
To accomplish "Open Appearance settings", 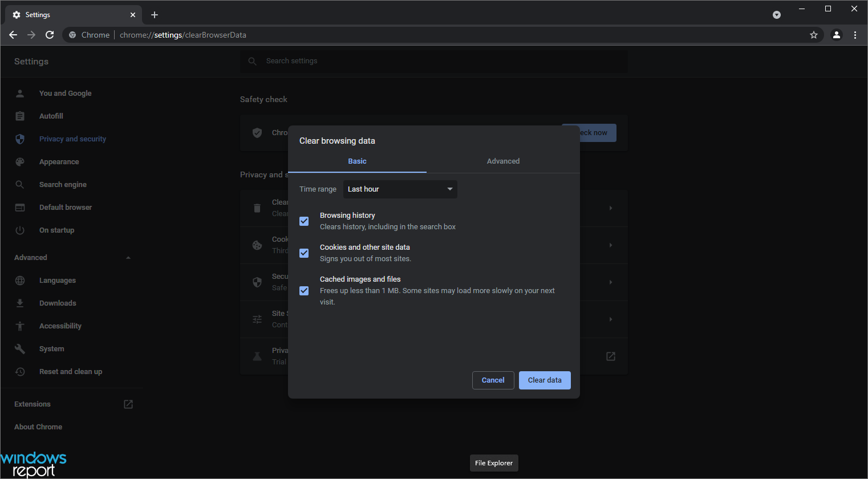I will pyautogui.click(x=59, y=162).
